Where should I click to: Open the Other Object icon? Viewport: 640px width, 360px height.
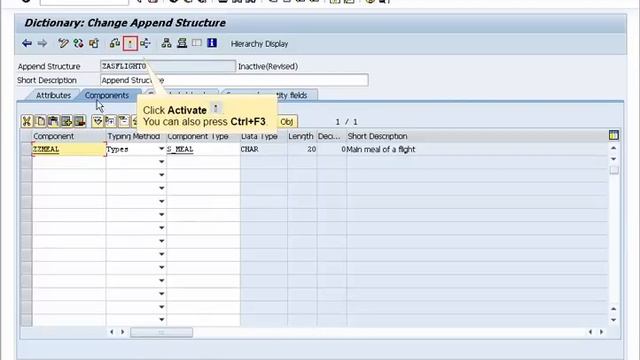click(x=94, y=43)
